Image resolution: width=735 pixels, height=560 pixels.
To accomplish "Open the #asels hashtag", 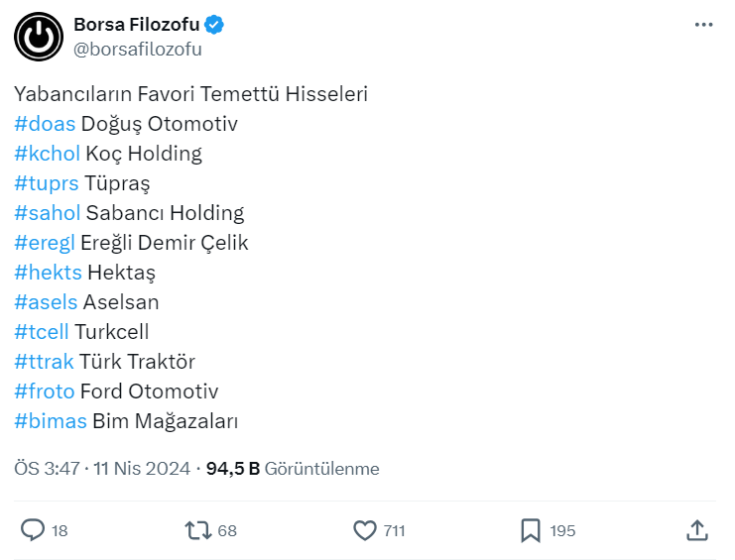I will click(46, 302).
